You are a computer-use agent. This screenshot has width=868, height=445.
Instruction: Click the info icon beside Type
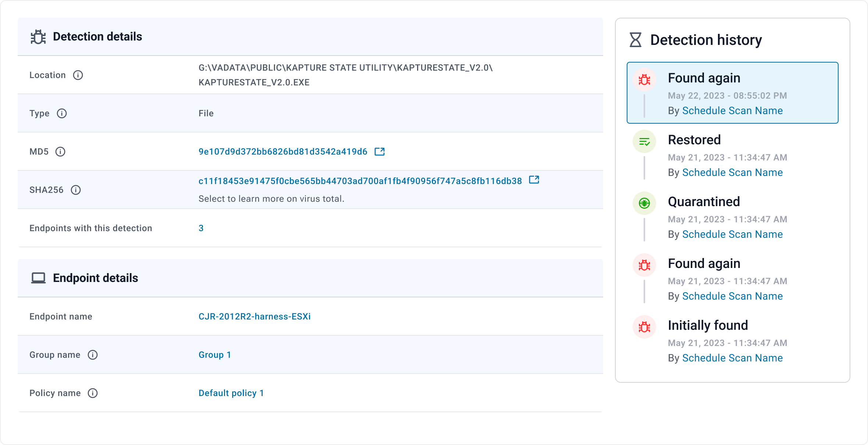[x=62, y=113]
